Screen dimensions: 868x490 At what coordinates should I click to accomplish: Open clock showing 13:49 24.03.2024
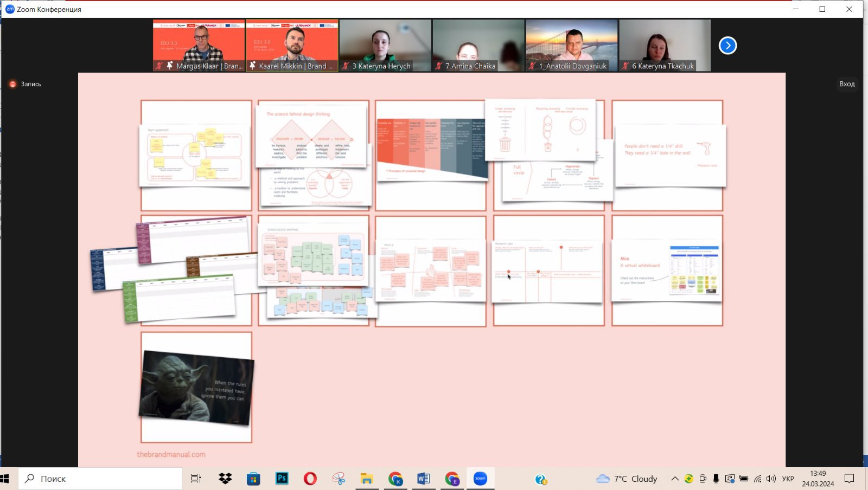point(818,479)
